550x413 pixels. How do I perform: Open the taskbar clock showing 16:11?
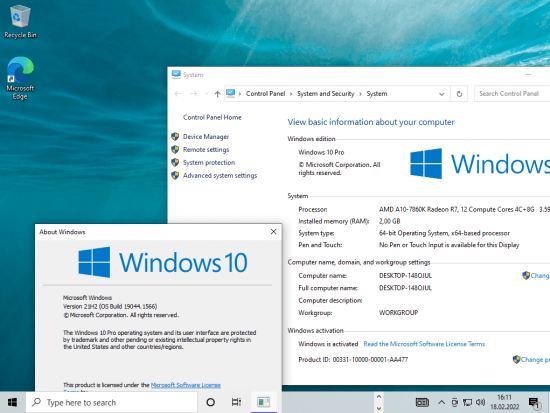[x=504, y=402]
